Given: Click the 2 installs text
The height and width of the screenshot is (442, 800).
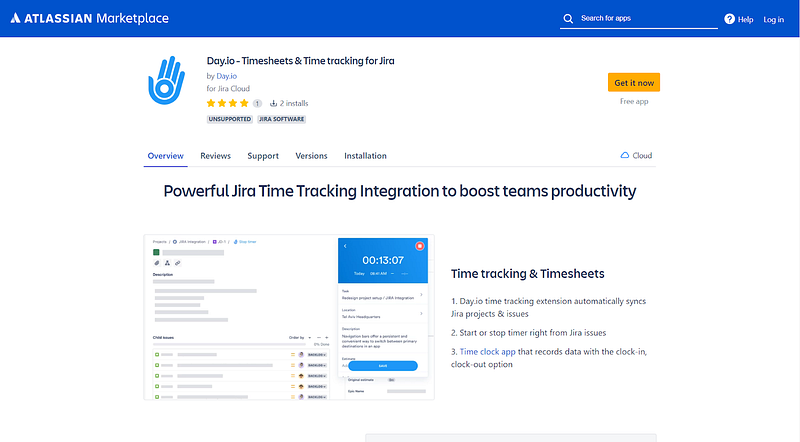Looking at the screenshot, I should (289, 103).
